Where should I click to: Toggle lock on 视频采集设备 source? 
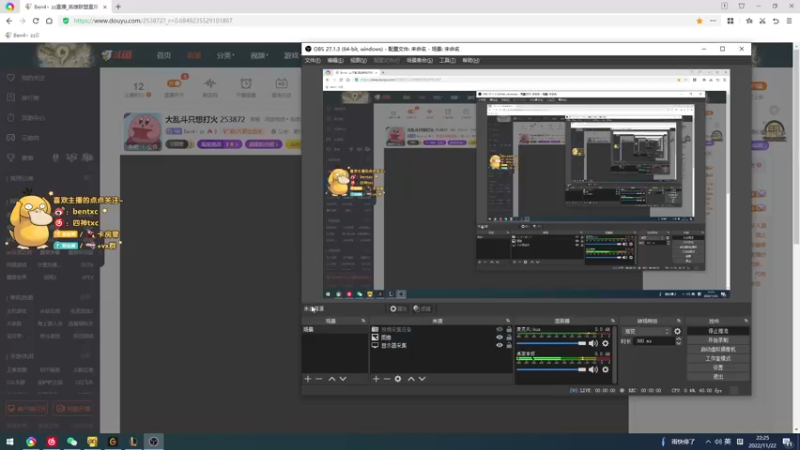point(509,330)
